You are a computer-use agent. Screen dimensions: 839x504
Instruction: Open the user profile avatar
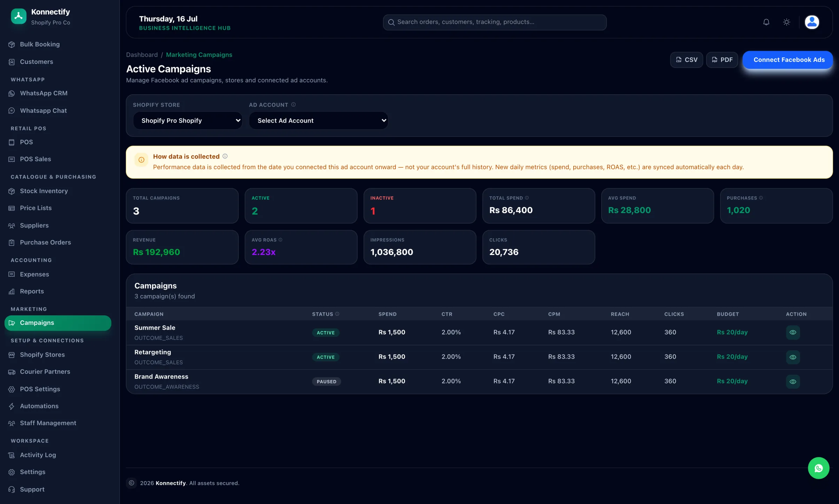coord(811,22)
